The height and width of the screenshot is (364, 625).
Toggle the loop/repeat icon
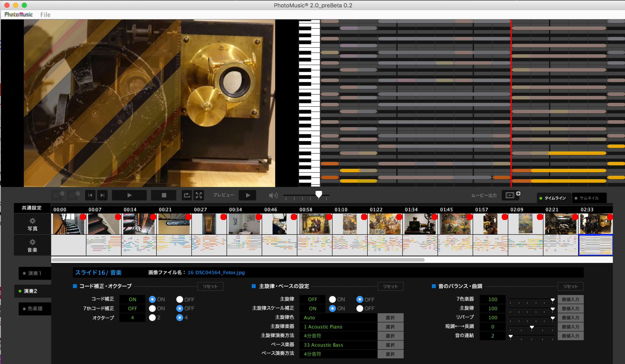pos(187,195)
